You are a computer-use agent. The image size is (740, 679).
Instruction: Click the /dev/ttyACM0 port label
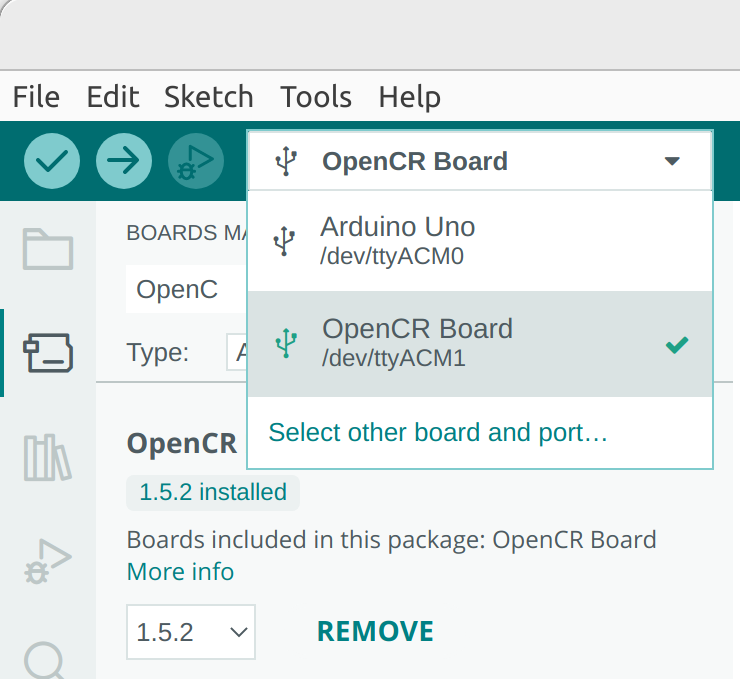tap(392, 256)
